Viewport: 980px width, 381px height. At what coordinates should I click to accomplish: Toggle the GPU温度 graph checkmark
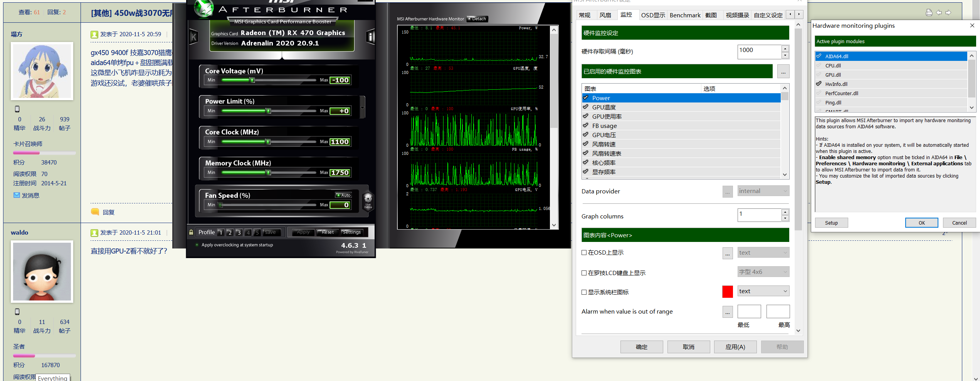[x=586, y=107]
